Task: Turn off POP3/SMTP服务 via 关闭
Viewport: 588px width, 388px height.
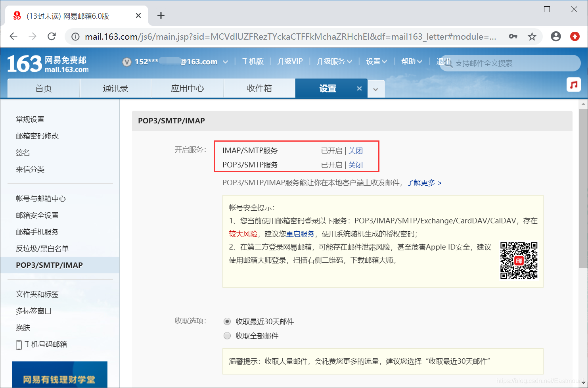Action: coord(356,165)
